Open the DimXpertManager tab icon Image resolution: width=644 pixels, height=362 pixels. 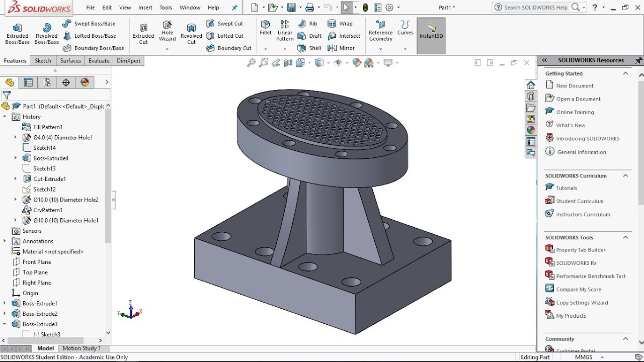pos(66,82)
